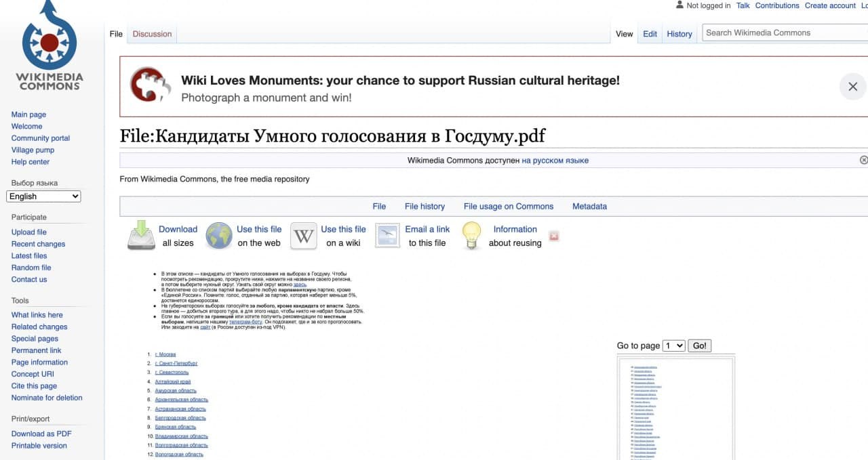Open the language selector set to English
868x460 pixels.
tap(43, 196)
